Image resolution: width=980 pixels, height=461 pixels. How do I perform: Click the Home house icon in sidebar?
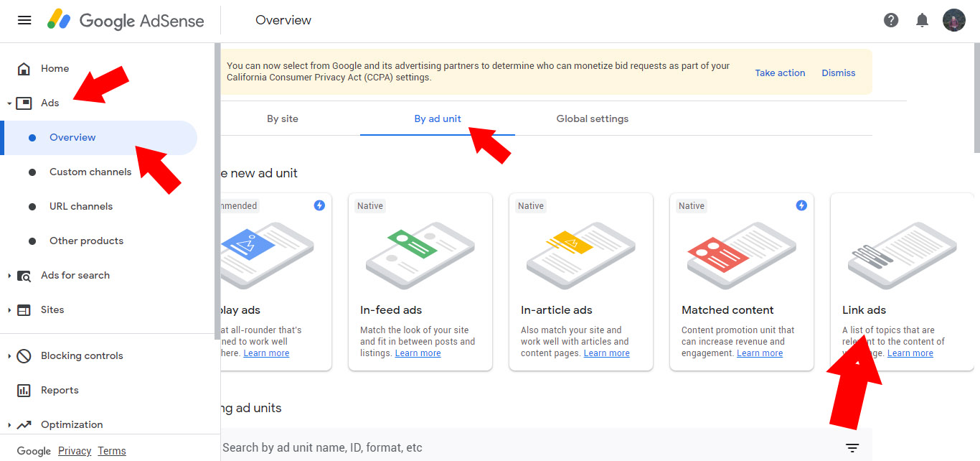point(24,69)
